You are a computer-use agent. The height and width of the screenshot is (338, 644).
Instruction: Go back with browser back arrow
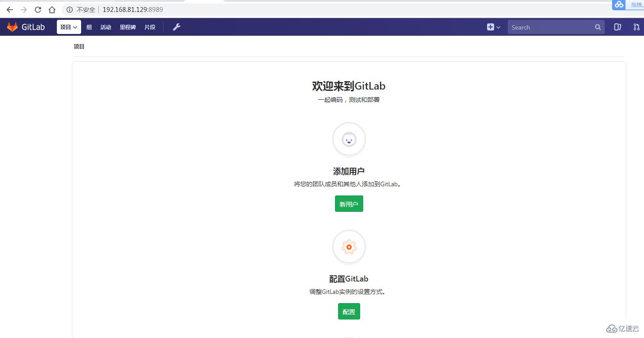9,9
